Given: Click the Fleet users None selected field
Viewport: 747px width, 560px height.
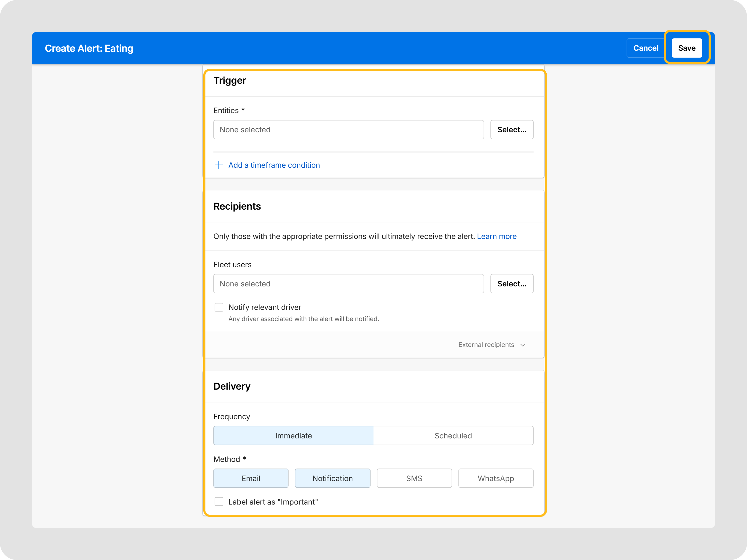Looking at the screenshot, I should [348, 283].
